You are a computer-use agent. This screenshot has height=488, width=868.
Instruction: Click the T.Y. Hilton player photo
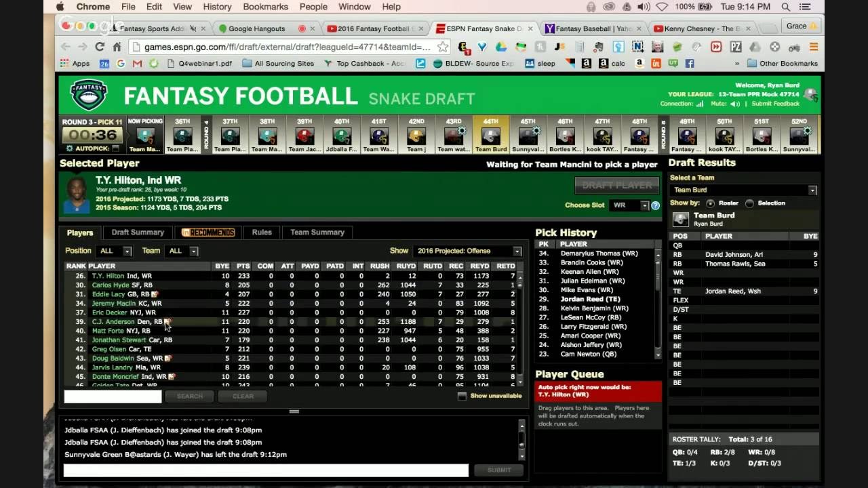tap(77, 195)
